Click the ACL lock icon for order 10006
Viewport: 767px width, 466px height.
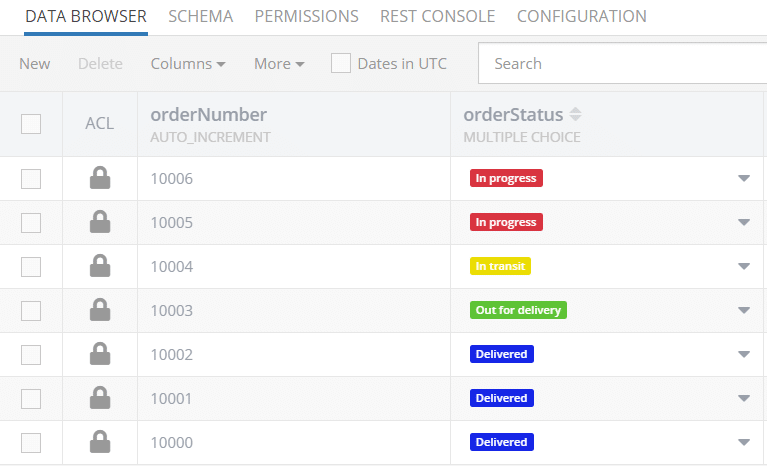100,178
